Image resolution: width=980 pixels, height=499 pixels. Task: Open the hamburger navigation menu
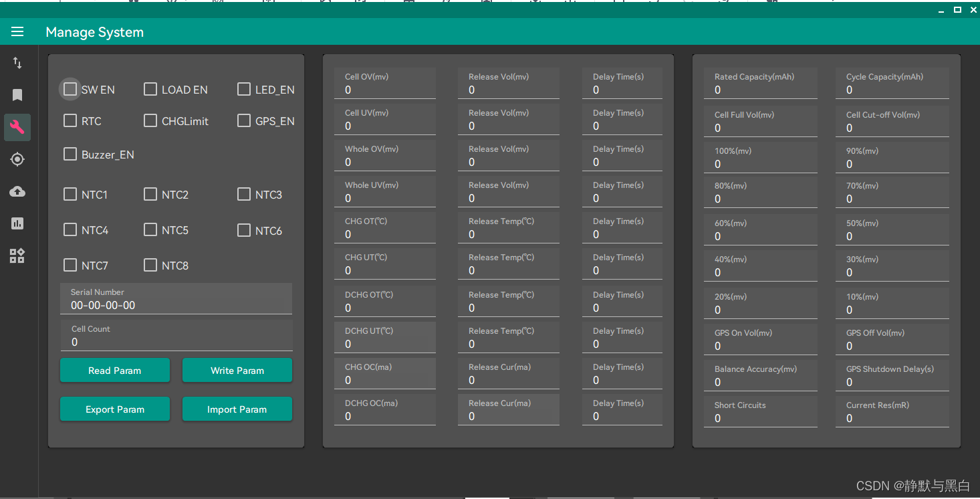pos(17,32)
